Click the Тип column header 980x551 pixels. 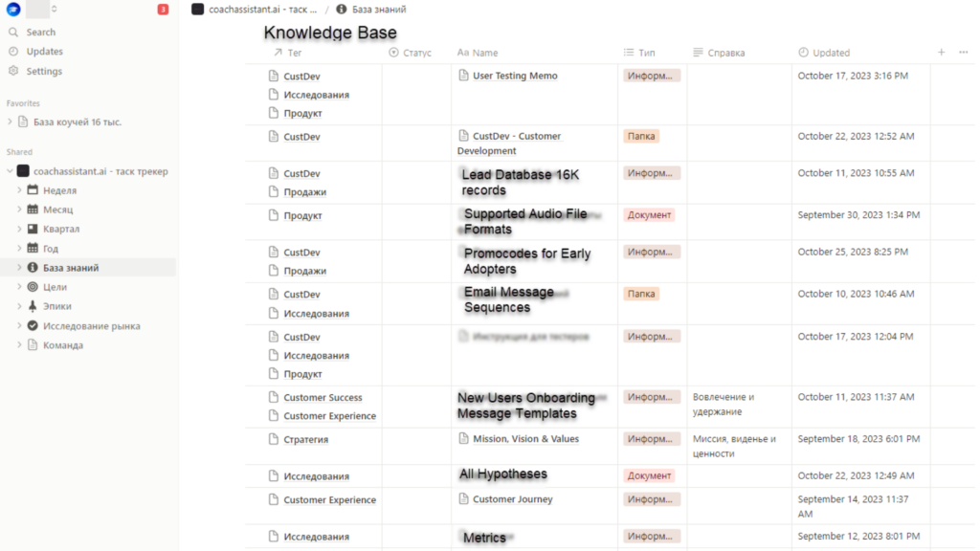coord(639,53)
